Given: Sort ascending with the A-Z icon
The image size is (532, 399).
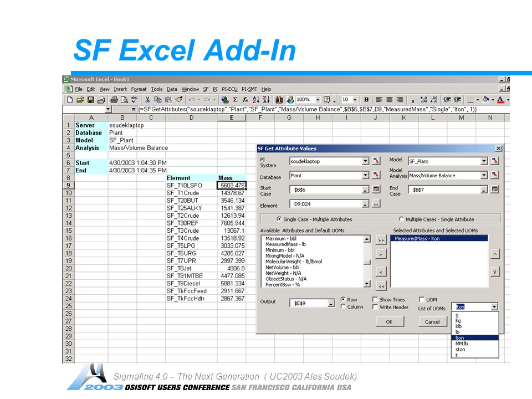Looking at the screenshot, I should click(x=256, y=99).
